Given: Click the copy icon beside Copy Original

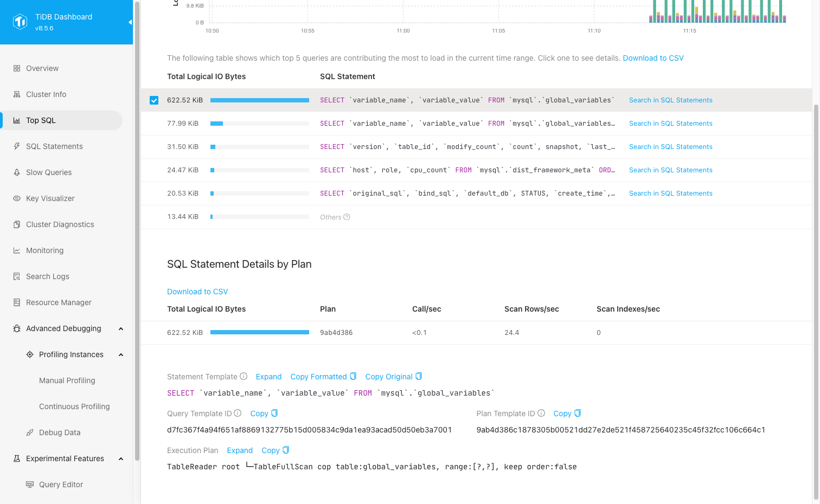Looking at the screenshot, I should [x=419, y=376].
